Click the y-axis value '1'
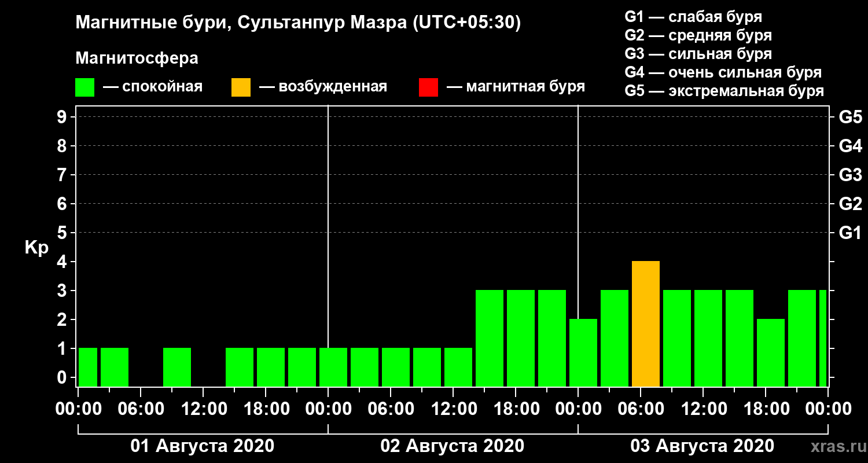 click(63, 348)
